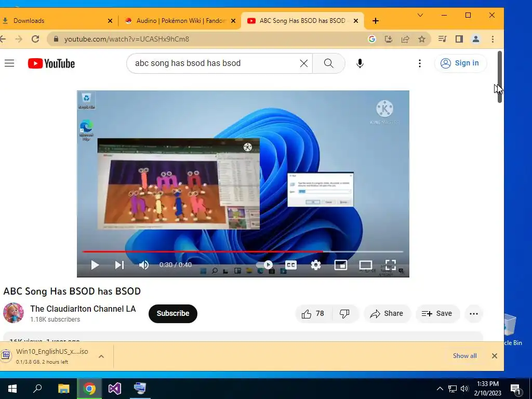Click the page vertical scrollbar thumb
532x399 pixels.
[499, 77]
